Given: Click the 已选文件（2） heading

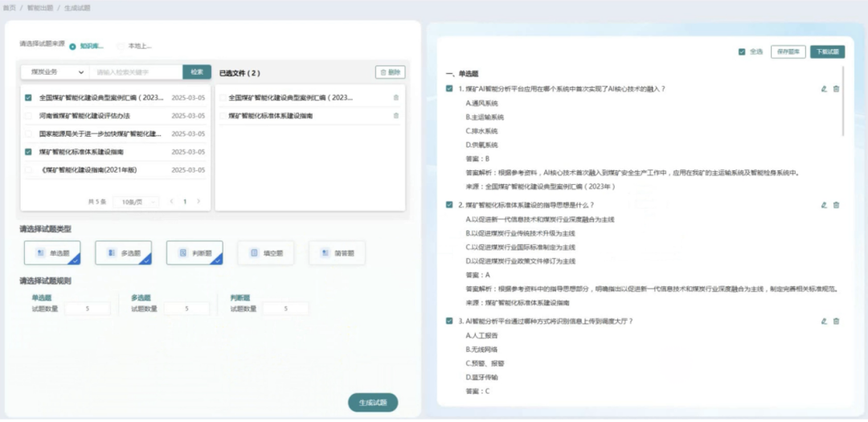Looking at the screenshot, I should pos(240,73).
